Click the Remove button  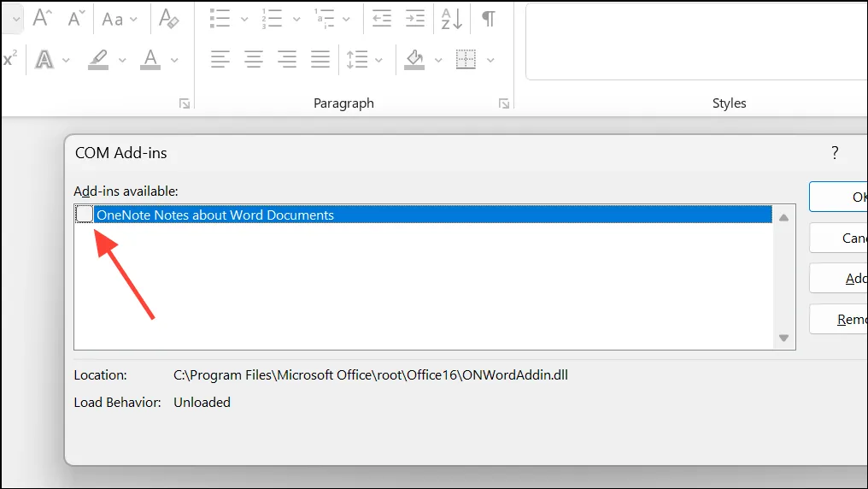click(838, 320)
